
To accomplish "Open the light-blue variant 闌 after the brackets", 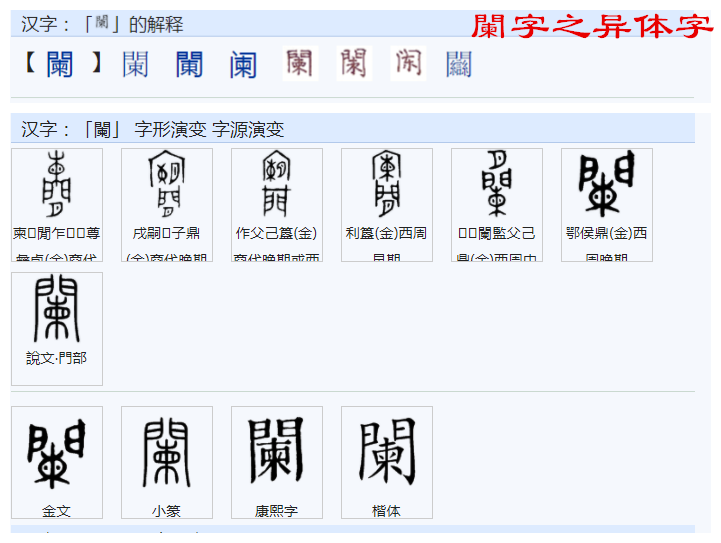I will [x=135, y=64].
